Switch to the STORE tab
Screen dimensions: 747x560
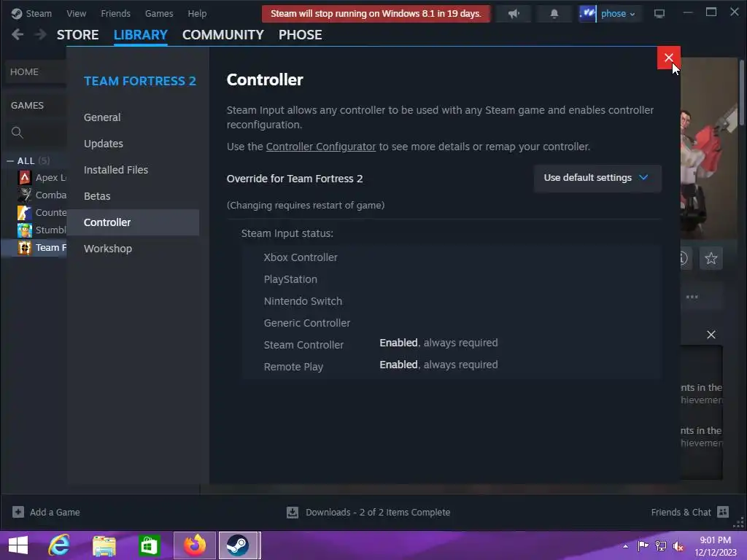click(x=77, y=35)
